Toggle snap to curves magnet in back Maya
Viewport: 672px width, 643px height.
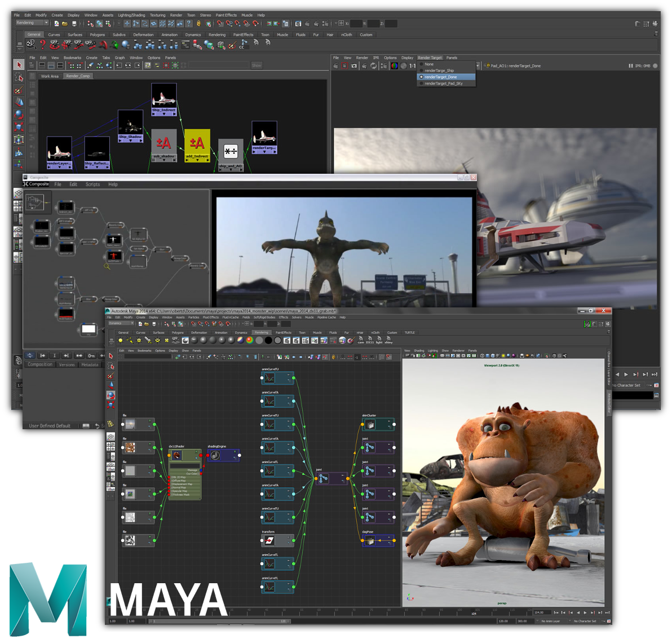point(229,24)
